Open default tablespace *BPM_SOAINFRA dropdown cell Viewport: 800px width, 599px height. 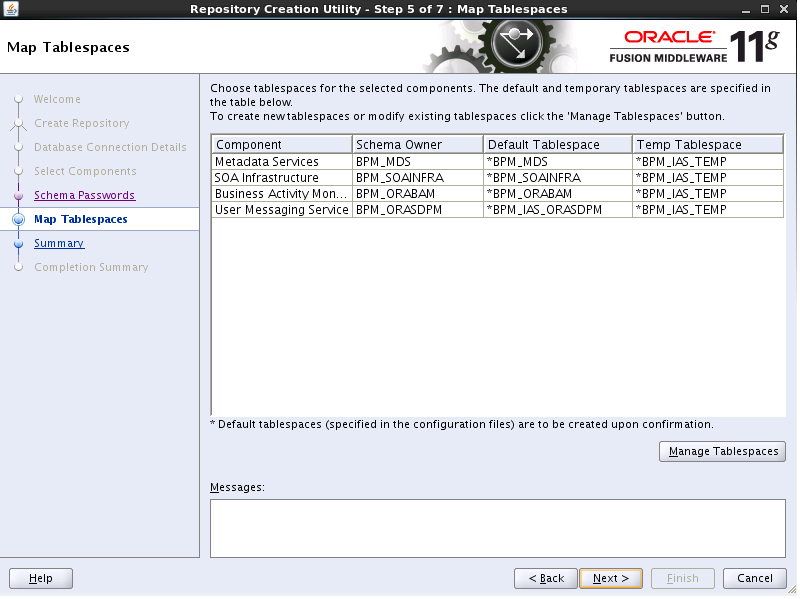pyautogui.click(x=559, y=178)
